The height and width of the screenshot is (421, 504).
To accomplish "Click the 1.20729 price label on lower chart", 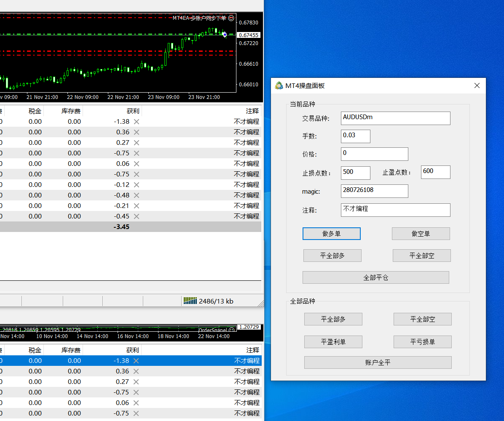I will [249, 327].
